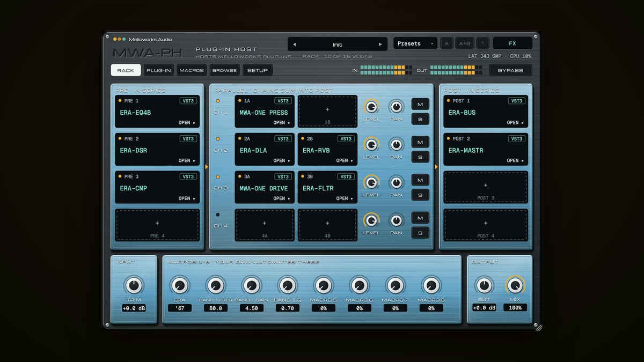The width and height of the screenshot is (644, 362).
Task: Solo channel 1 with its S button
Action: click(420, 119)
